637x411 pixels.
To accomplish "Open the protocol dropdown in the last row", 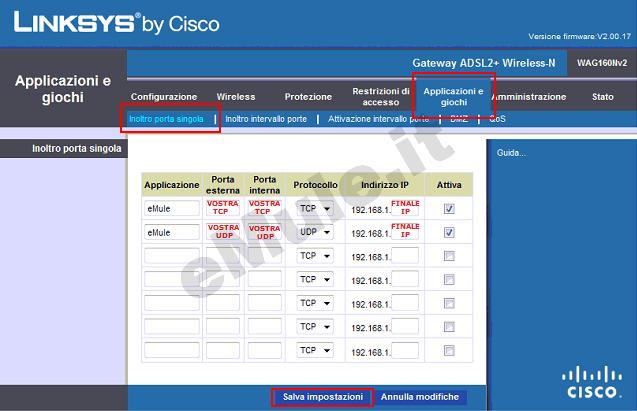I will point(315,350).
